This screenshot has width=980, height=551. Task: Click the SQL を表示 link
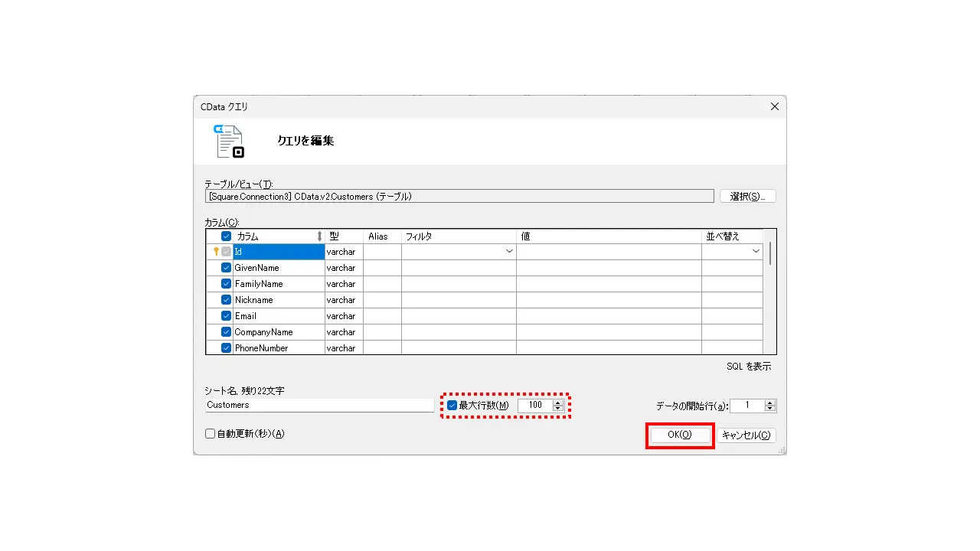point(749,367)
